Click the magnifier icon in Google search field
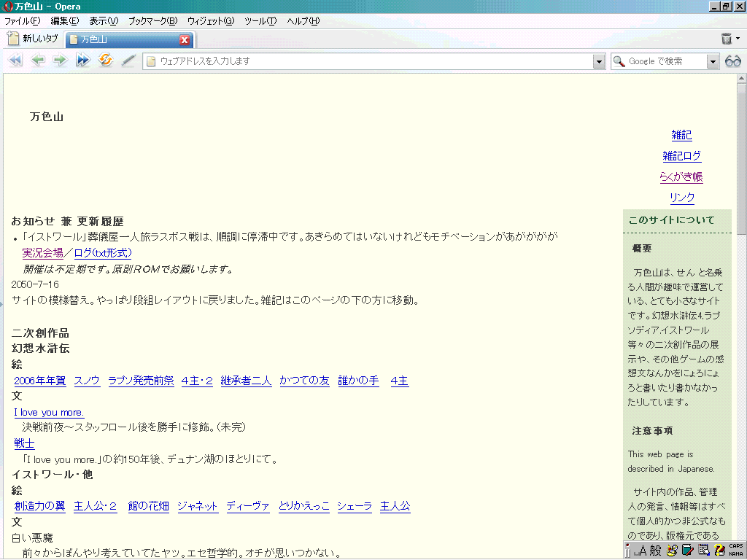Image resolution: width=747 pixels, height=560 pixels. (x=619, y=61)
